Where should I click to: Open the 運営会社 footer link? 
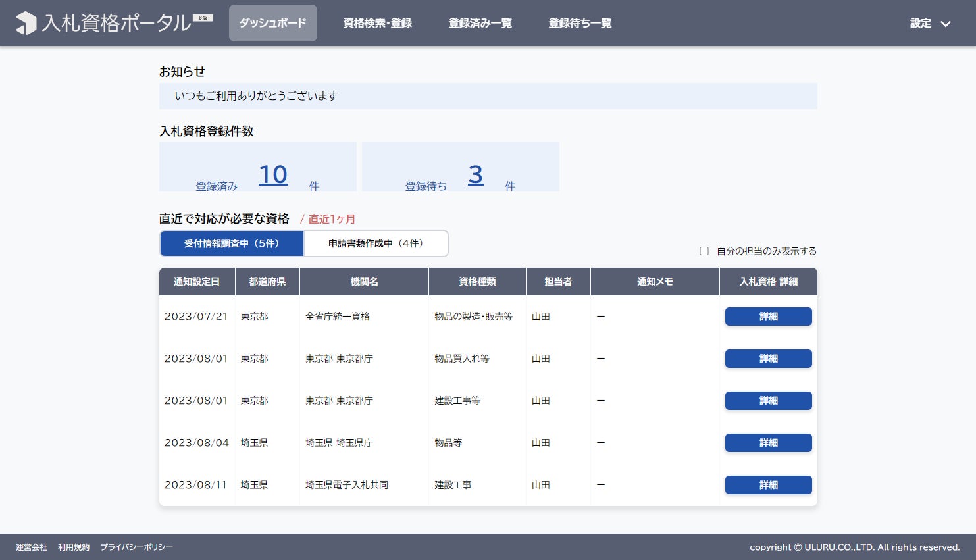pos(32,547)
